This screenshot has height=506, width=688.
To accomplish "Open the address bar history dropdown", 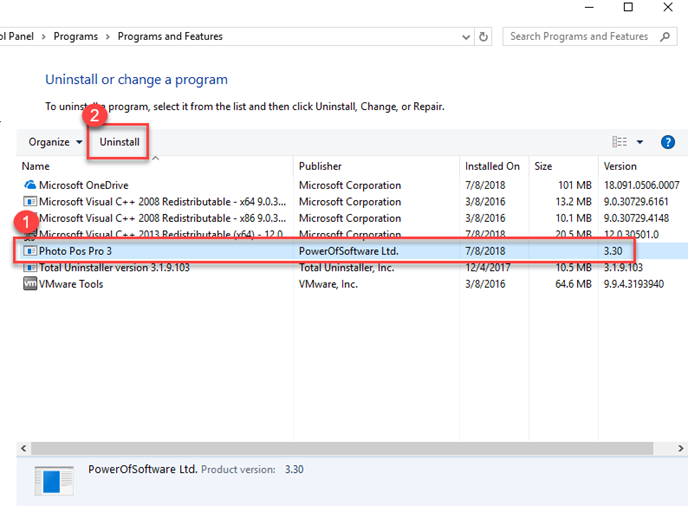I will (463, 37).
